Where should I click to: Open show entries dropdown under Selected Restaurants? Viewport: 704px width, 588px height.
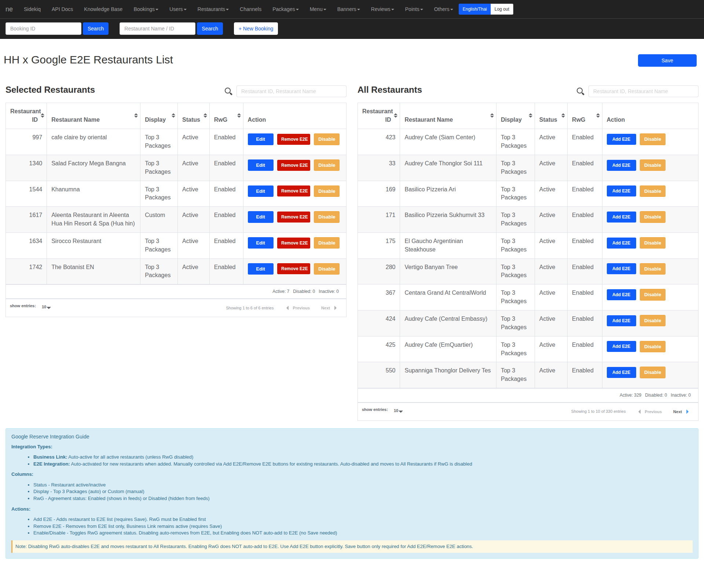(x=46, y=307)
